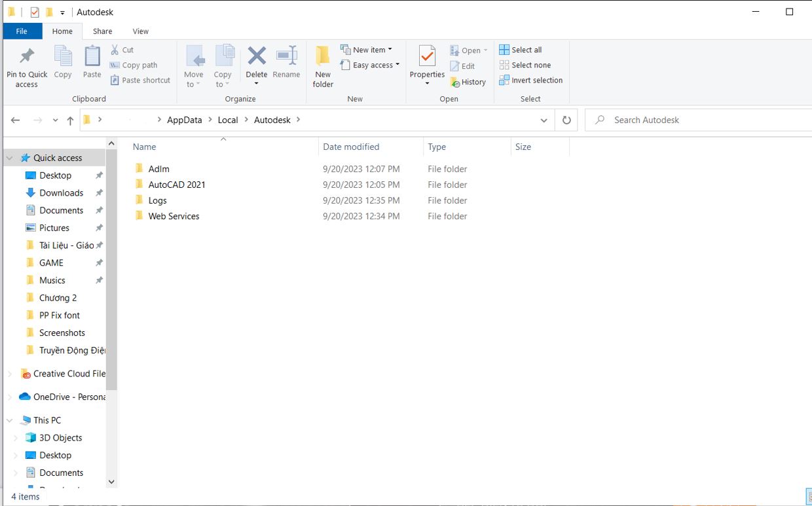Click title bar Properties checkmark icon
812x506 pixels.
click(x=35, y=12)
